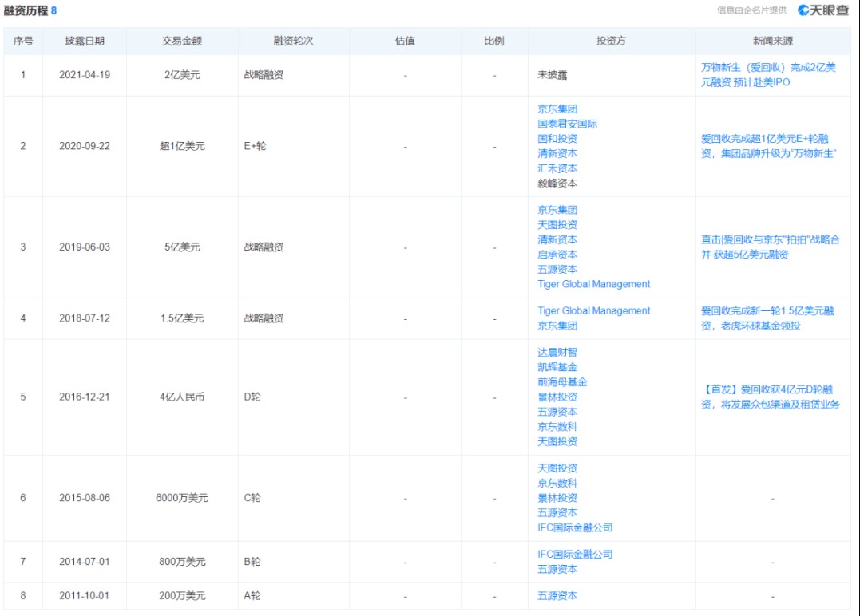Viewport: 860px width, 616px height.
Task: Open news link 万物新生（爱回收）完成2亿美元融资
Action: tap(768, 74)
